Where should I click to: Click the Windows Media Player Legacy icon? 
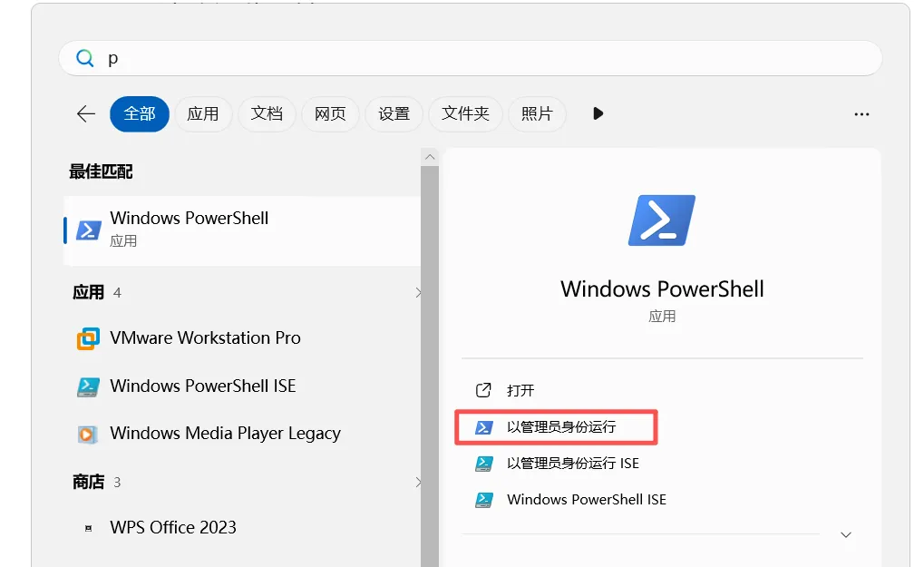point(88,435)
